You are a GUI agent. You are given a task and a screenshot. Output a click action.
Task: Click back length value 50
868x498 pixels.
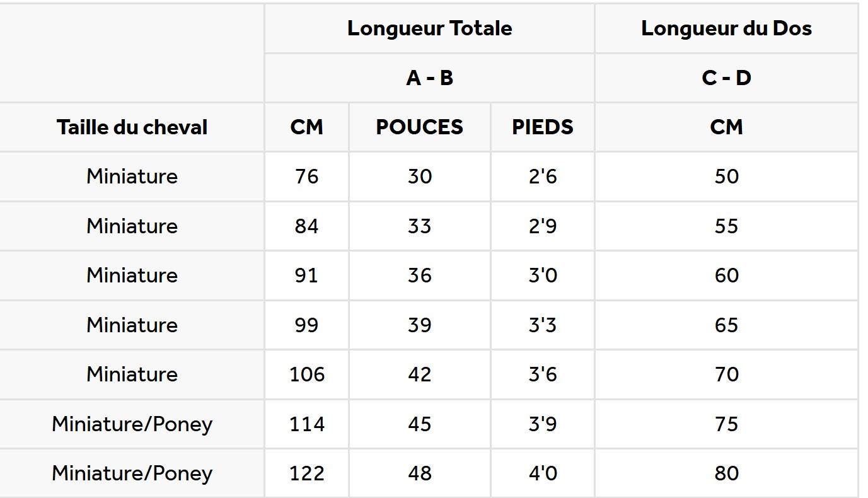[726, 177]
